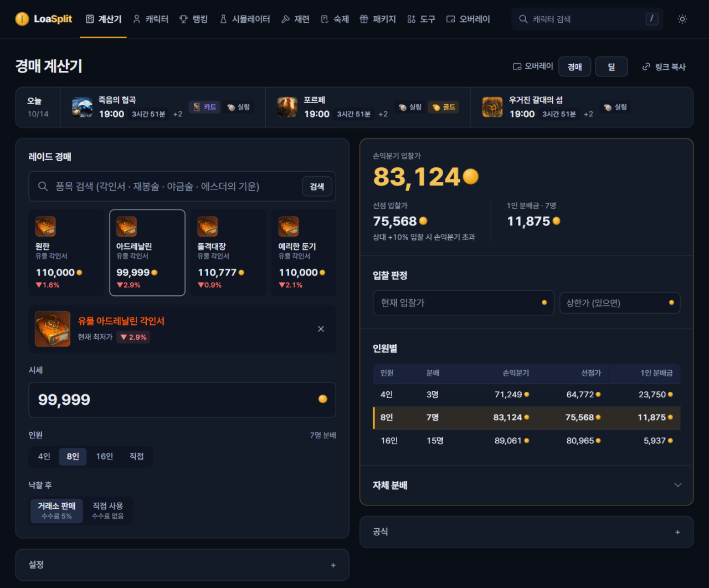Image resolution: width=709 pixels, height=588 pixels.
Task: Open +2 more events for 죽음의 협곡
Action: click(x=178, y=114)
